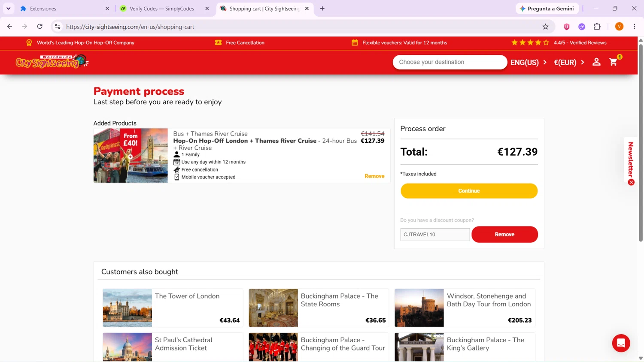Close the Shopping cart tab
Screen dimensions: 644x362
coord(307,9)
